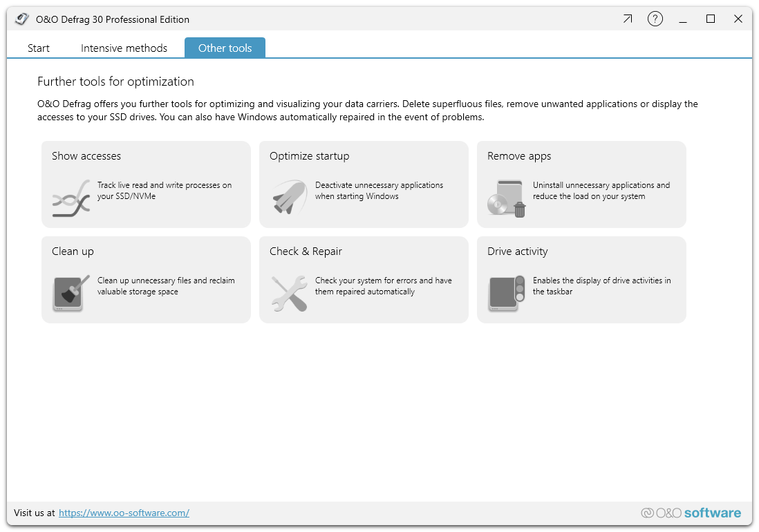759x532 pixels.
Task: Open Check & Repair
Action: 363,279
